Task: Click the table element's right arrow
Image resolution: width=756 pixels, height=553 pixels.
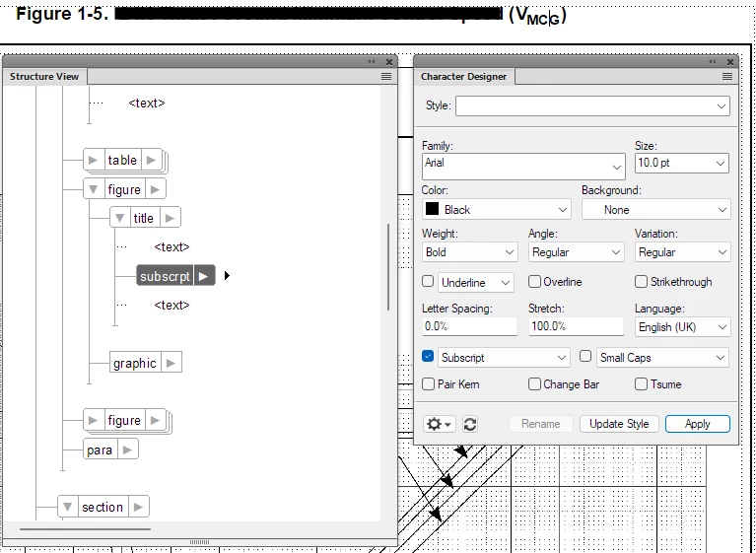Action: [152, 160]
